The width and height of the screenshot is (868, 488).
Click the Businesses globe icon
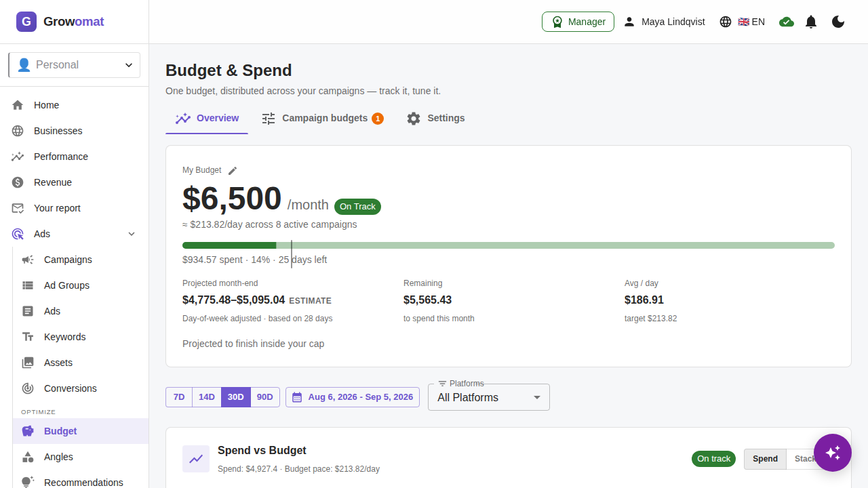18,131
